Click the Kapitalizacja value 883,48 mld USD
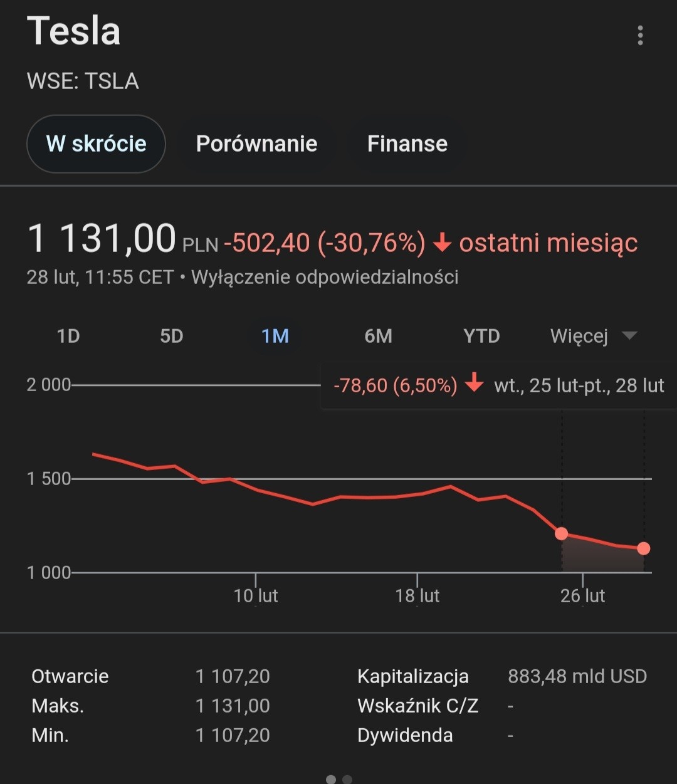The height and width of the screenshot is (784, 677). [x=577, y=676]
